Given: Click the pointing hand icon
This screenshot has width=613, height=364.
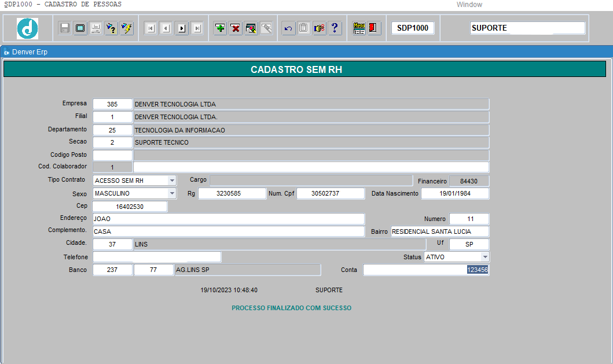Looking at the screenshot, I should point(320,28).
